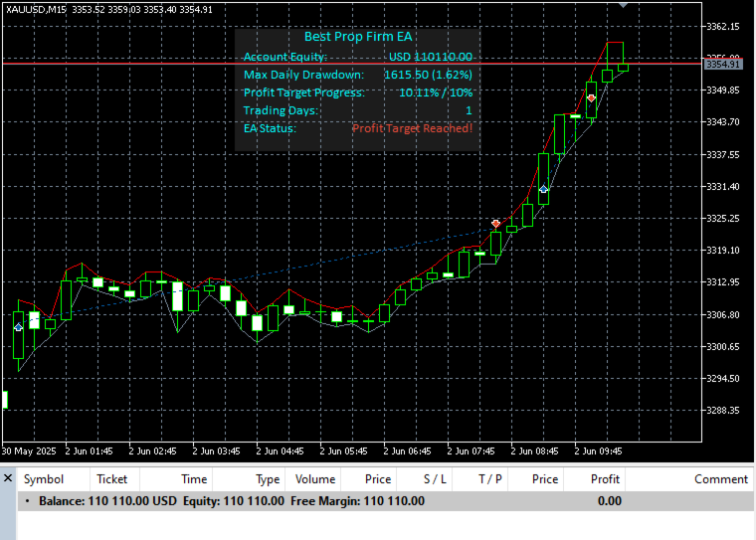Click the Account Equity USD 110110.00 value

pyautogui.click(x=431, y=57)
